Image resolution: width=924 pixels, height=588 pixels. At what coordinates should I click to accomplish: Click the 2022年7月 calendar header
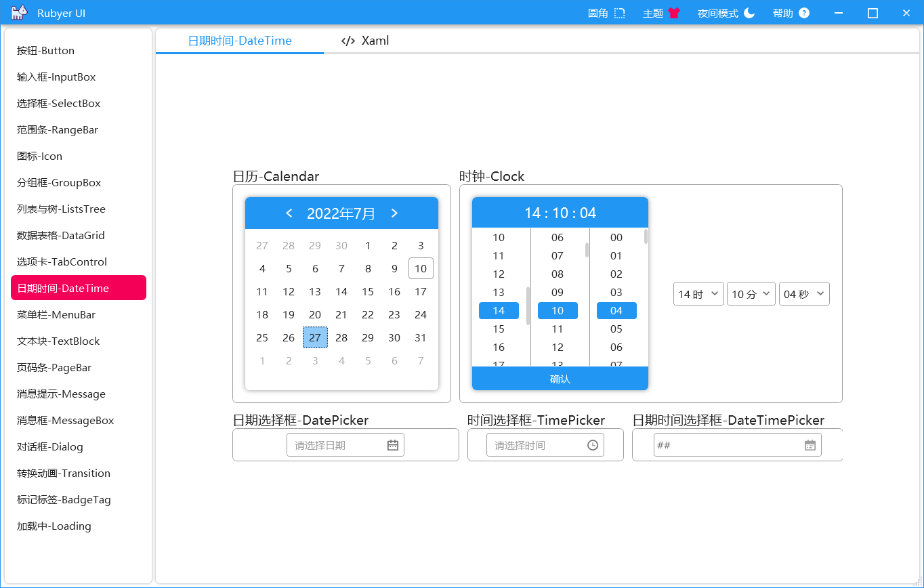coord(341,213)
